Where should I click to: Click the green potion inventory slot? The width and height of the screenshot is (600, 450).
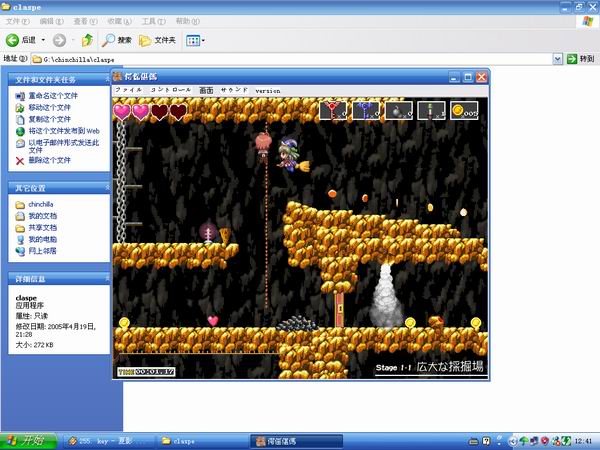pyautogui.click(x=432, y=110)
